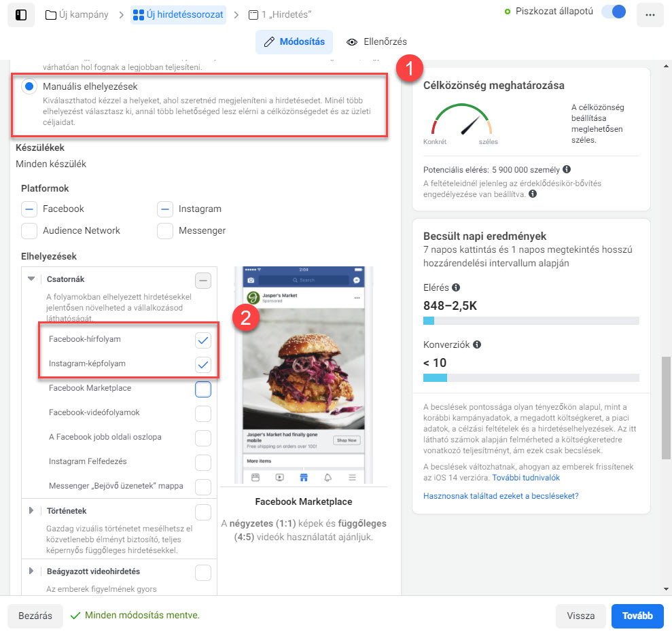Toggle the Piszkozat állapotú switch

pos(614,12)
